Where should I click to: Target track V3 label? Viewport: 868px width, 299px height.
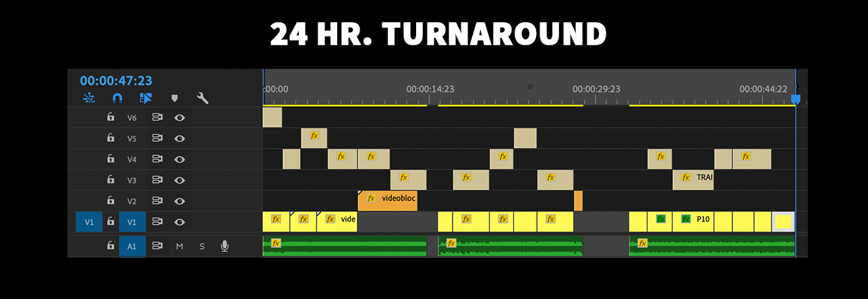click(x=132, y=180)
